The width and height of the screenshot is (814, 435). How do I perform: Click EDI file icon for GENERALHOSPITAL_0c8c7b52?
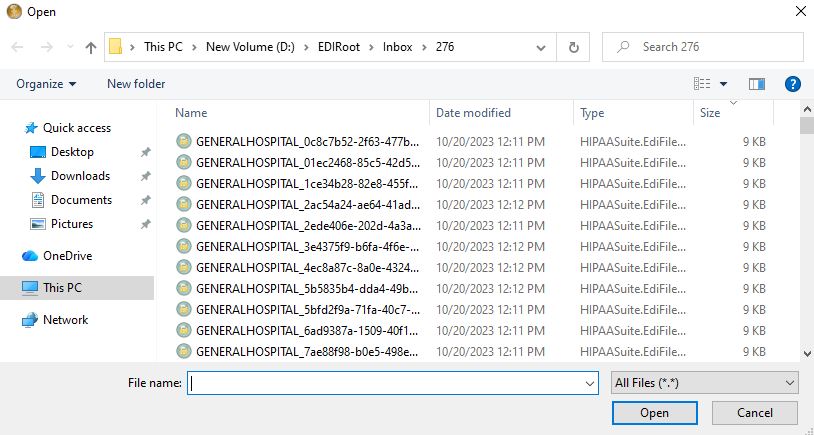pyautogui.click(x=183, y=141)
